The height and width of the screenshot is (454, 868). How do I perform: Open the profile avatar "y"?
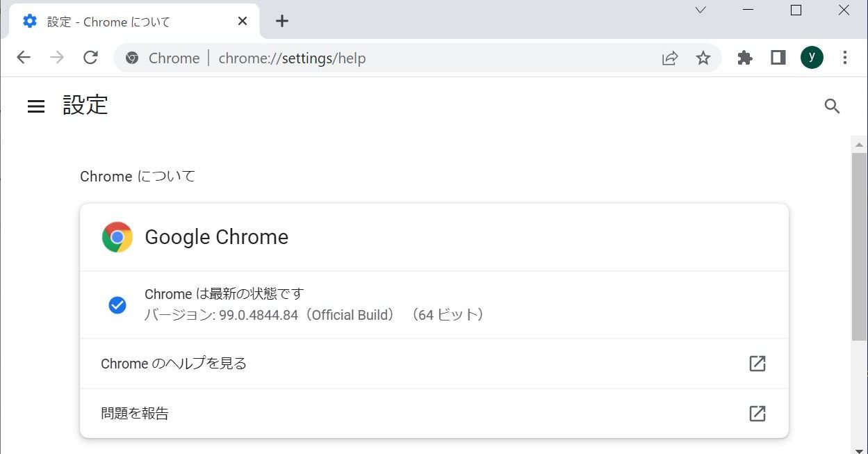coord(812,58)
